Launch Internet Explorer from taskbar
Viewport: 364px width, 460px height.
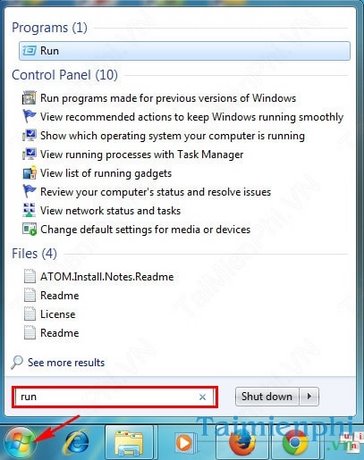(76, 443)
